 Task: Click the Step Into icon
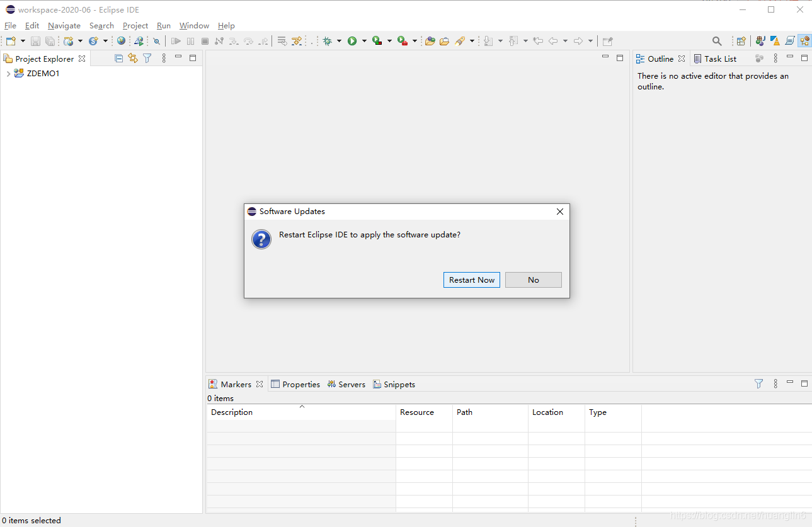click(234, 41)
